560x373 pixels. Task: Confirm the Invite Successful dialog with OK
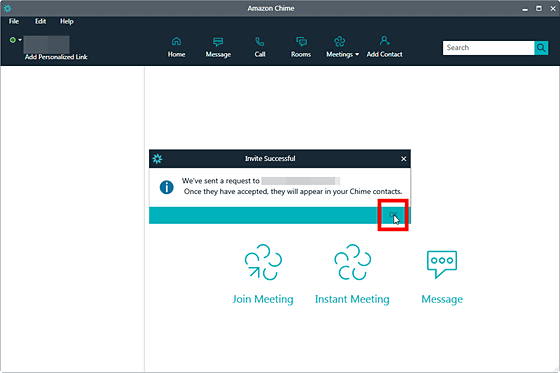[393, 215]
